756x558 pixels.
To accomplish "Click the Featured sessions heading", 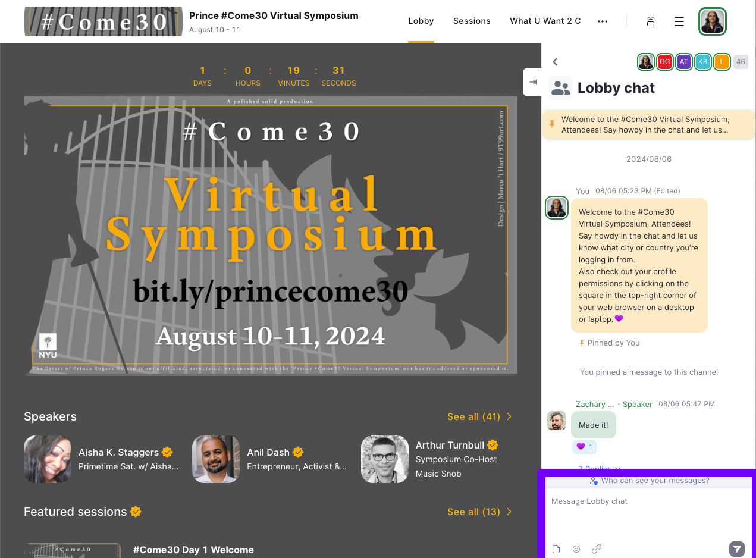I will [75, 512].
